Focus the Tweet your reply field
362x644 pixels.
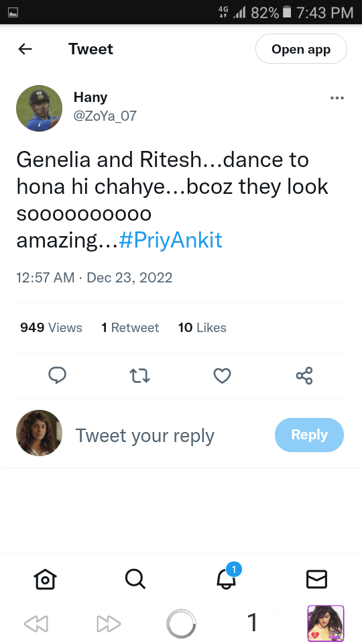(x=145, y=435)
